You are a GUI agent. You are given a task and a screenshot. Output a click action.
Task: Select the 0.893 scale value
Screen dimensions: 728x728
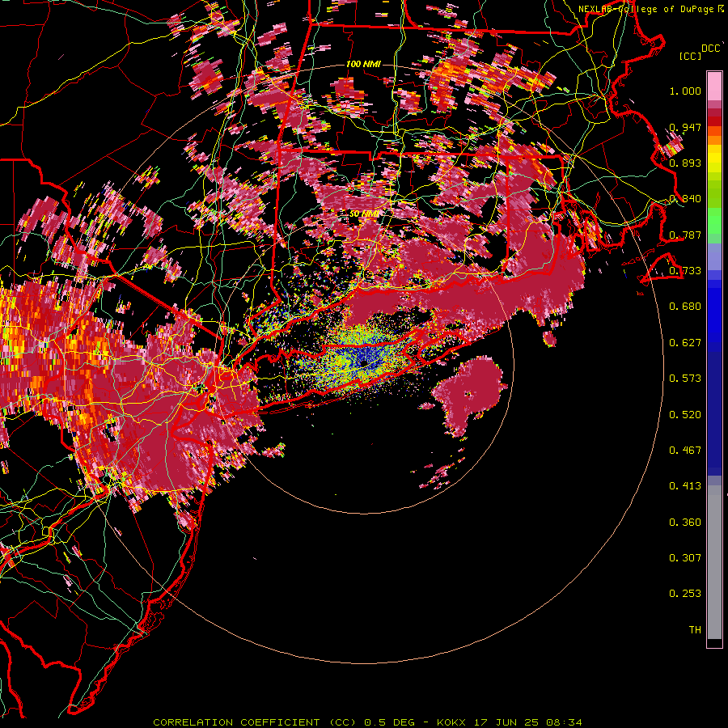(x=685, y=163)
